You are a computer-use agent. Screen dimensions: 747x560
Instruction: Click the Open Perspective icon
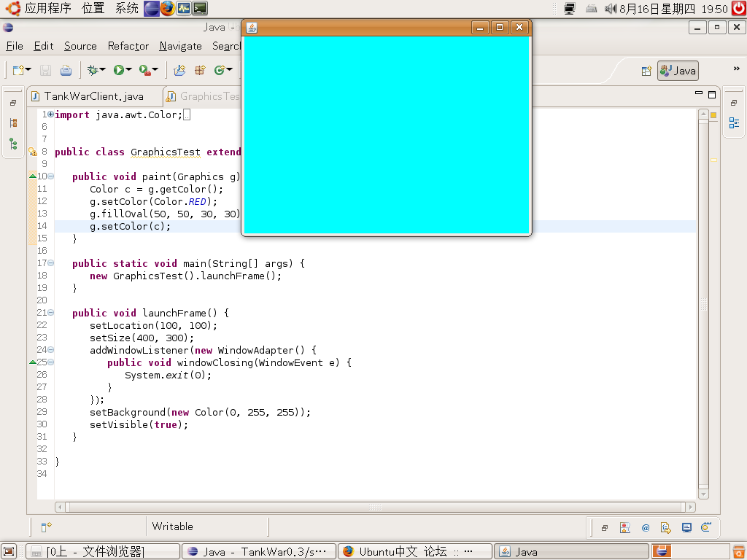[x=646, y=71]
